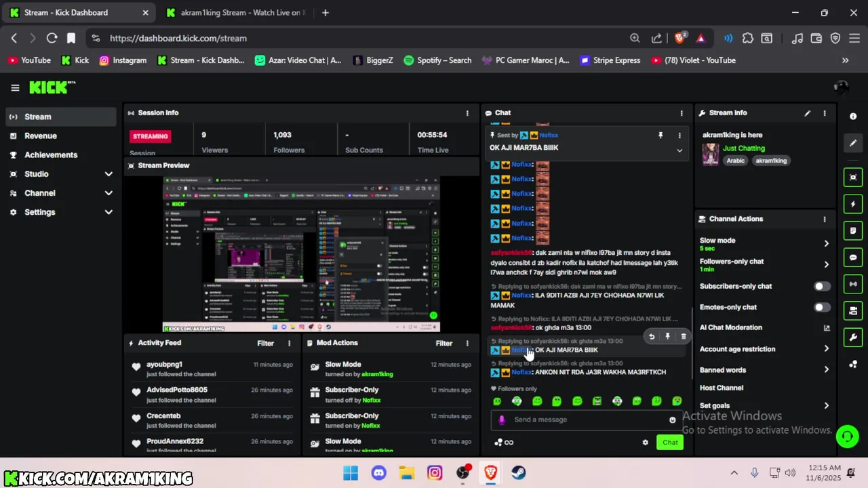Open Steam from the Windows taskbar
Screen dimensions: 868x488
pos(519,473)
